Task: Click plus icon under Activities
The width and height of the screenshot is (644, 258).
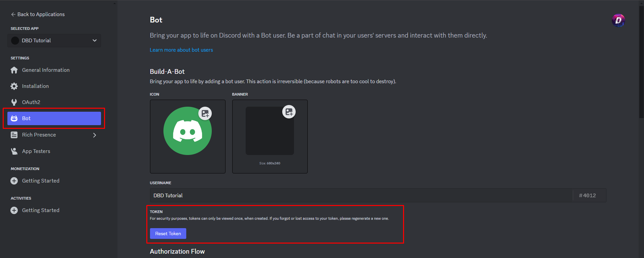Action: pos(14,210)
